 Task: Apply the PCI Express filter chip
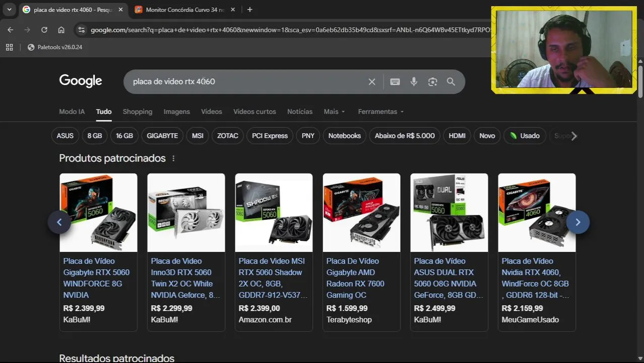pyautogui.click(x=270, y=136)
